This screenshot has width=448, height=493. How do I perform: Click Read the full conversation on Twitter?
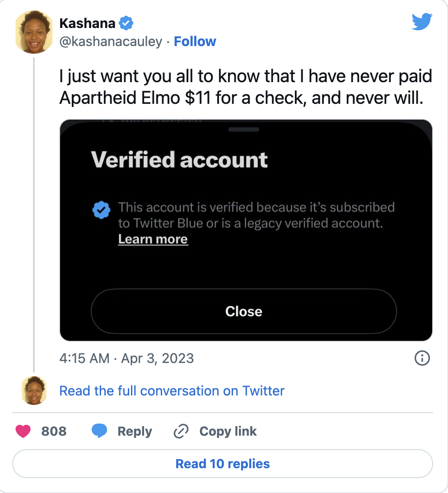(x=172, y=391)
